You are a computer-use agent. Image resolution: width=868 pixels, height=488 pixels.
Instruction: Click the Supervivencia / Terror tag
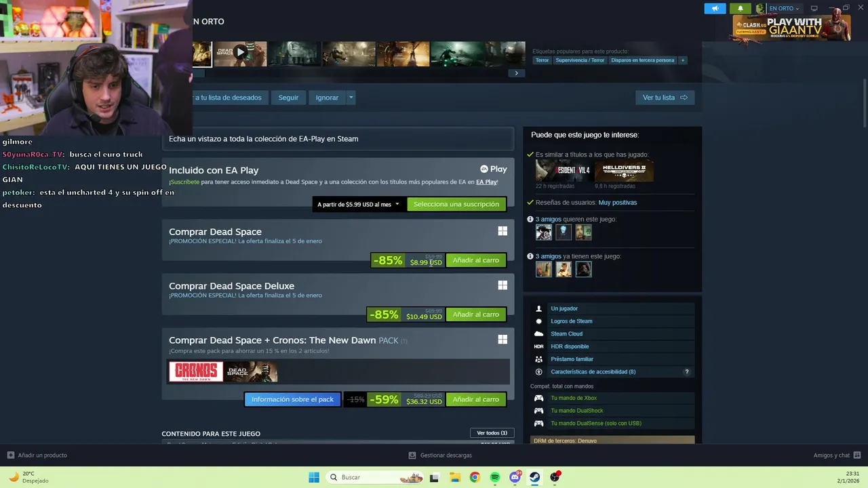click(580, 60)
